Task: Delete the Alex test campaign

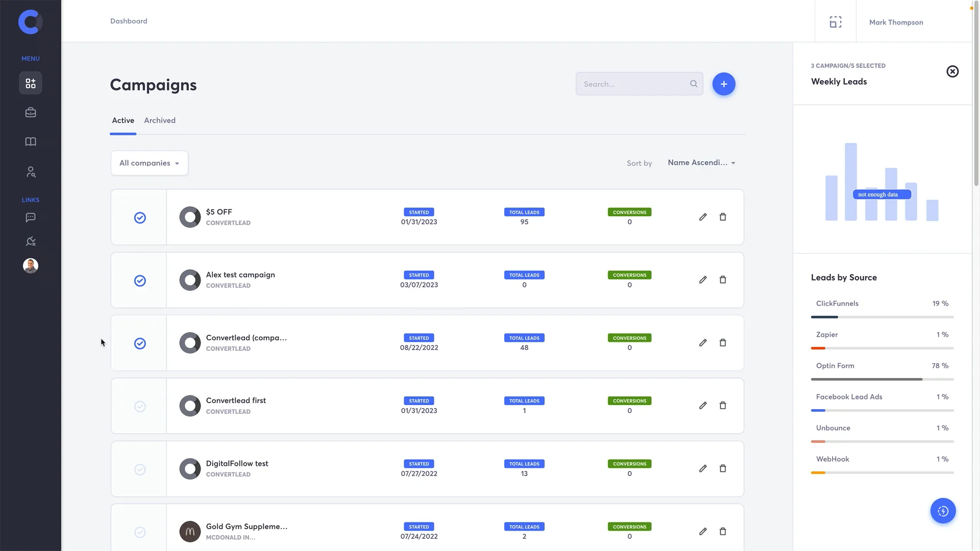Action: (723, 280)
